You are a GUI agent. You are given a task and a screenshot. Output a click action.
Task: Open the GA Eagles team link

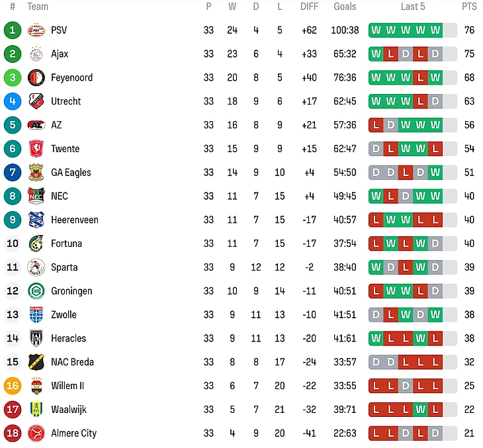pyautogui.click(x=71, y=173)
